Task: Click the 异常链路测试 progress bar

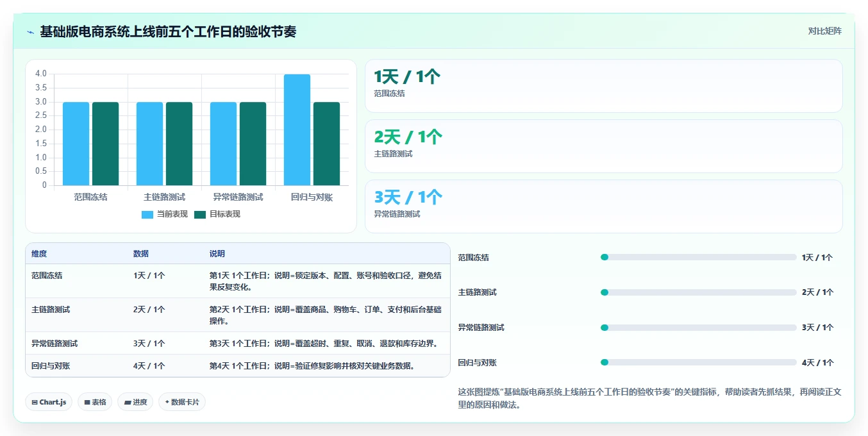Action: pos(699,328)
